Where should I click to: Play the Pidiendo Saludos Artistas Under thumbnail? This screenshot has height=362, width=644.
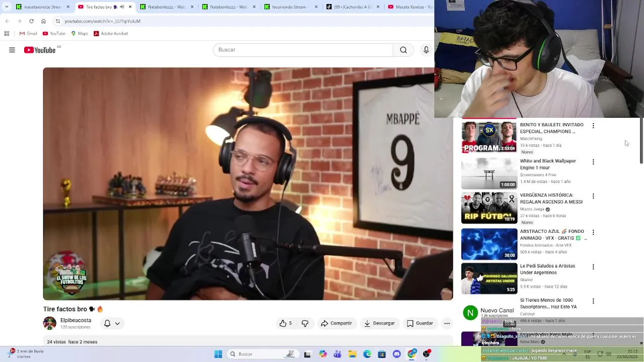tap(489, 279)
